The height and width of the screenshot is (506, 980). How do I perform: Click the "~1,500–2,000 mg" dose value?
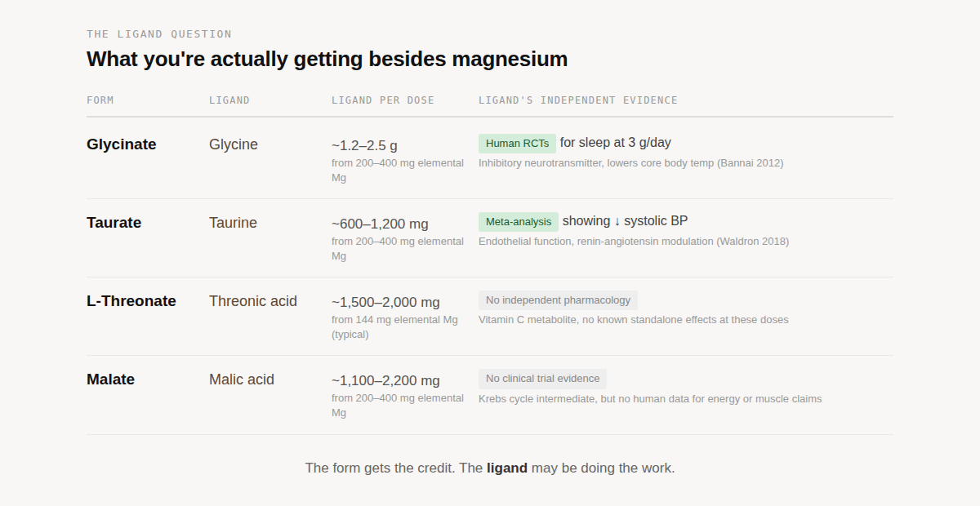tap(385, 302)
